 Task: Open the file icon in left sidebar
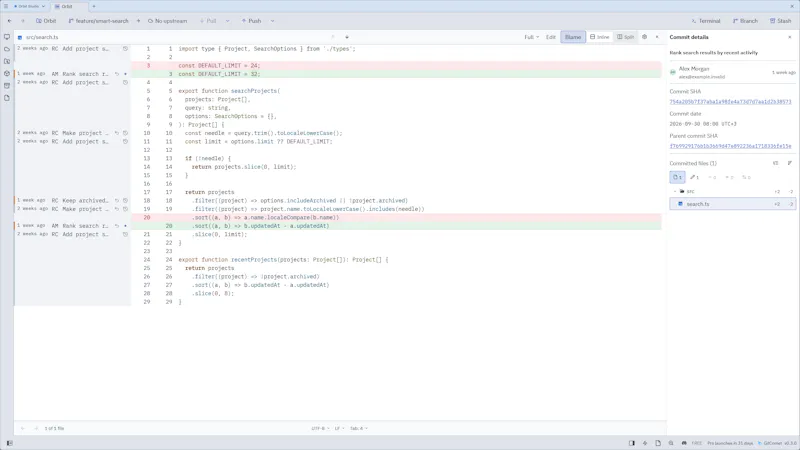point(7,98)
